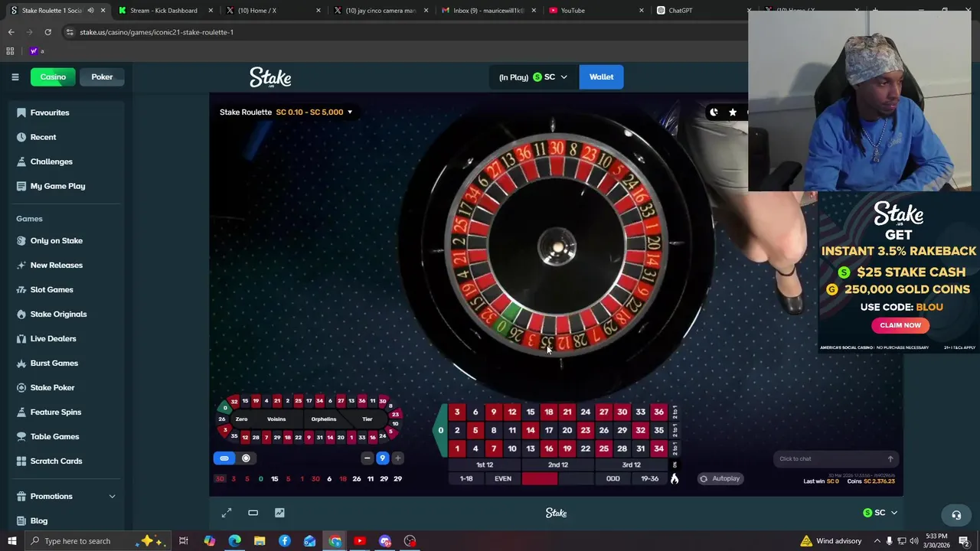This screenshot has height=551, width=980.
Task: Open Live Dealers category
Action: tap(65, 338)
